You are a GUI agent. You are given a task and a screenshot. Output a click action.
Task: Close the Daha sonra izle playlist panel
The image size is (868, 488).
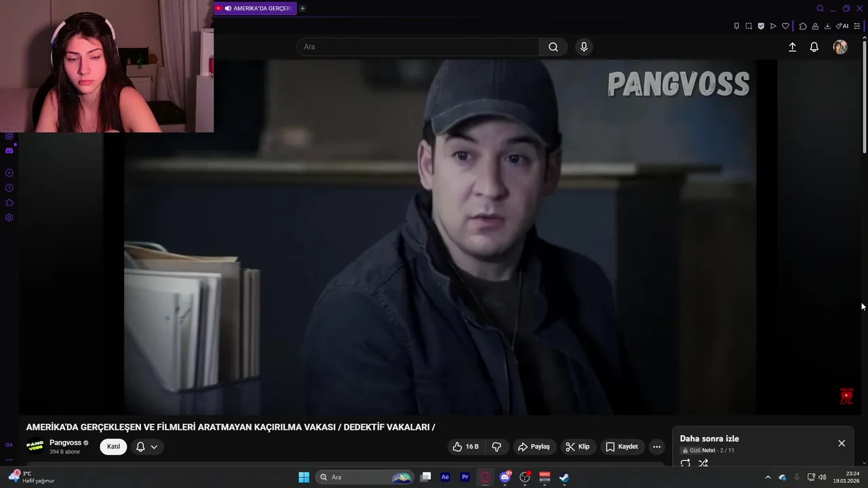point(842,443)
